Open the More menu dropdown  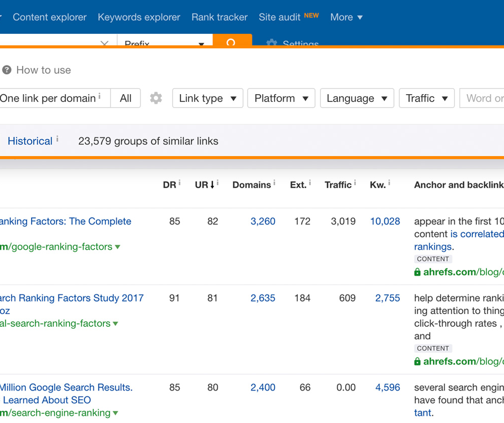347,17
